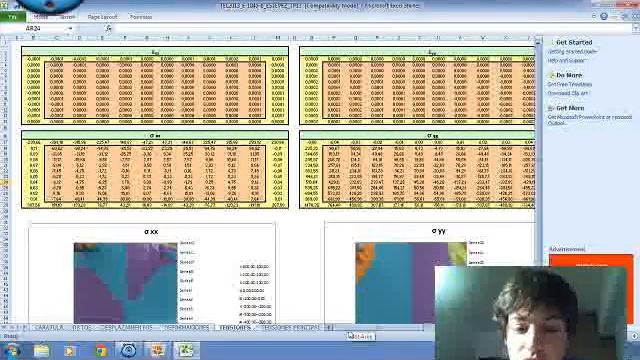
Task: Switch to the Formulas ribbon tab
Action: pyautogui.click(x=141, y=17)
